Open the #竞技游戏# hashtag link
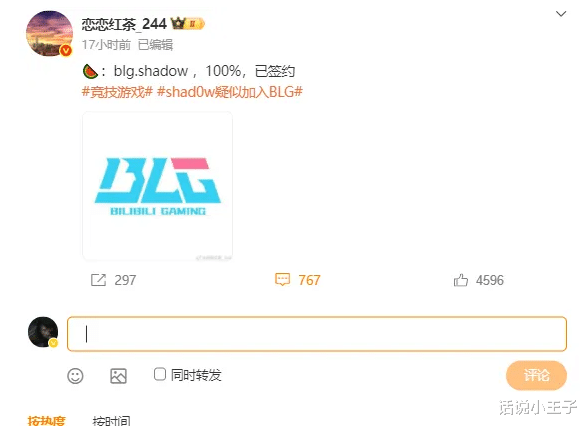Viewport: 586px width, 426px height. point(117,92)
